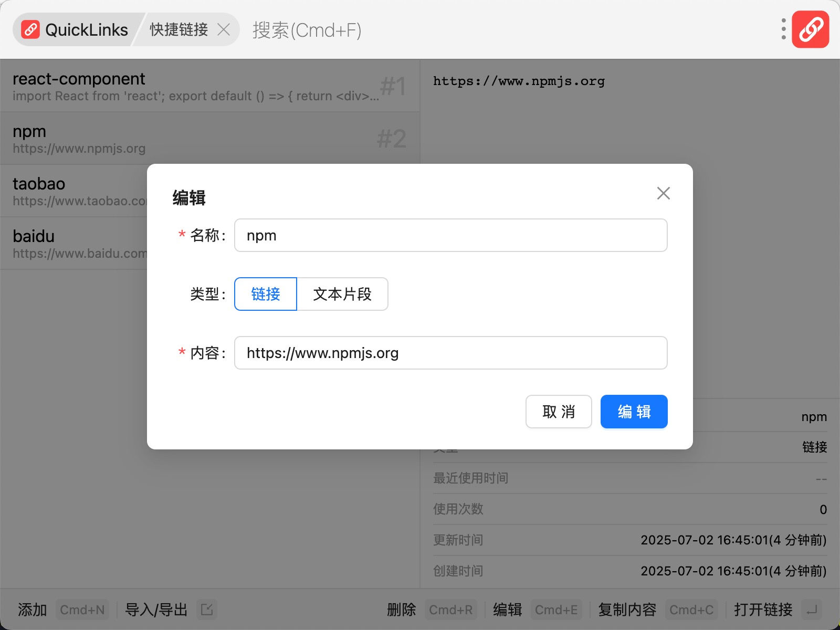
Task: Click the 添加 button in the bottom bar
Action: tap(33, 610)
